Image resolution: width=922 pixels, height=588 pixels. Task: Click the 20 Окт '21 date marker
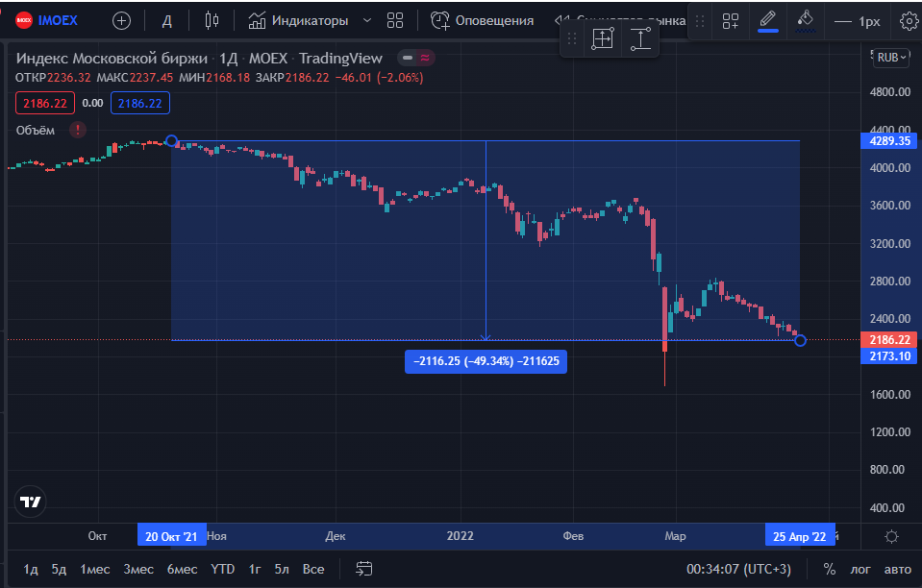(x=172, y=536)
